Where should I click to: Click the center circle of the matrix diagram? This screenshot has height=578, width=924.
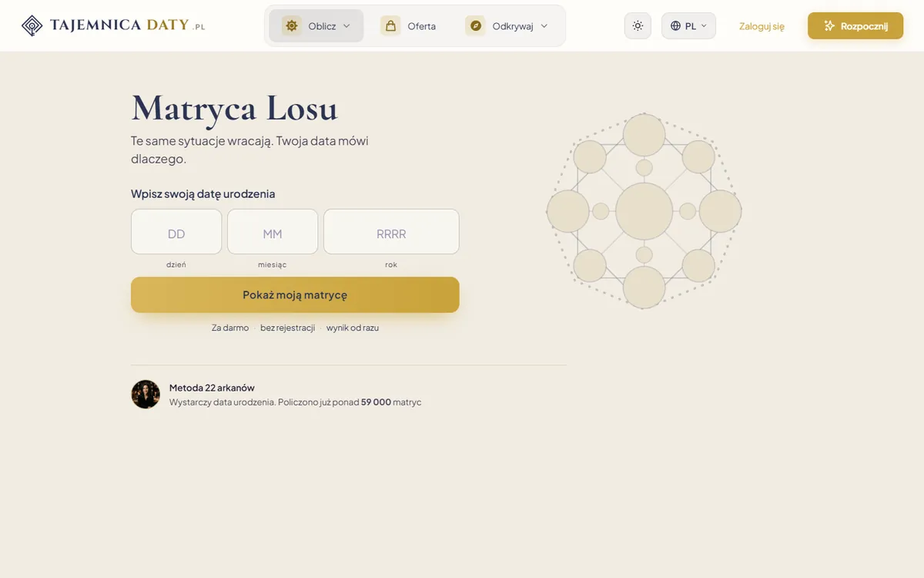(x=644, y=211)
